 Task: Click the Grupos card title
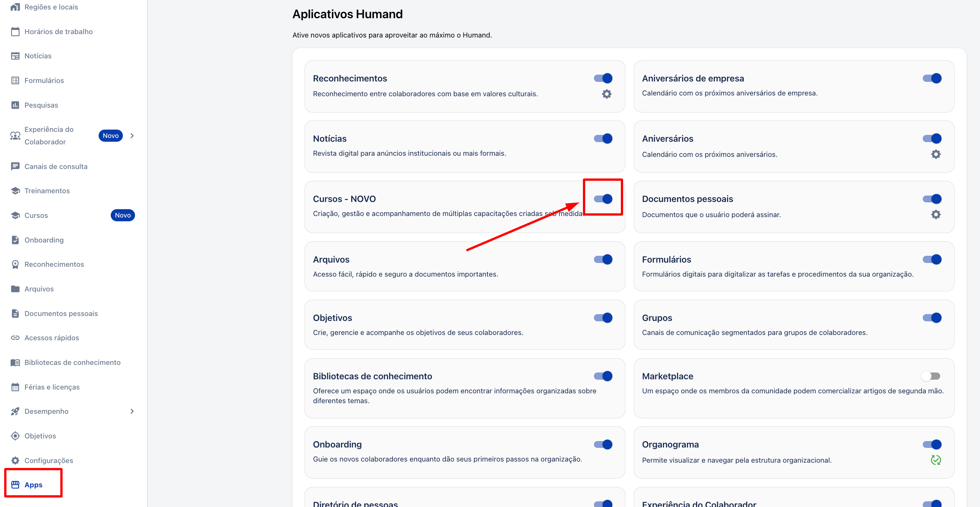tap(657, 318)
